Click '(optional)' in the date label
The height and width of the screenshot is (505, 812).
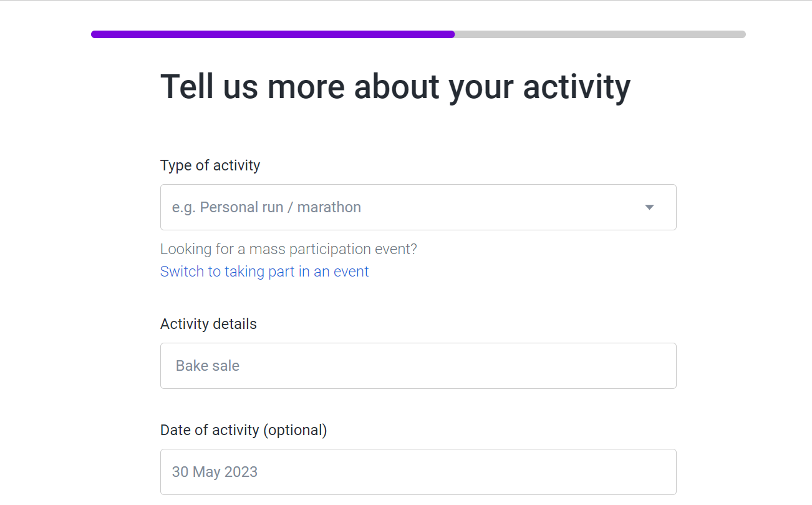[295, 430]
